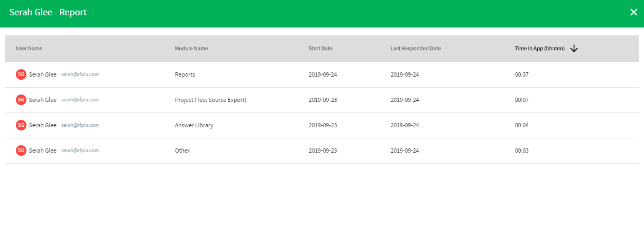
Task: Click the Time in App (hh:mm) header
Action: coord(539,48)
